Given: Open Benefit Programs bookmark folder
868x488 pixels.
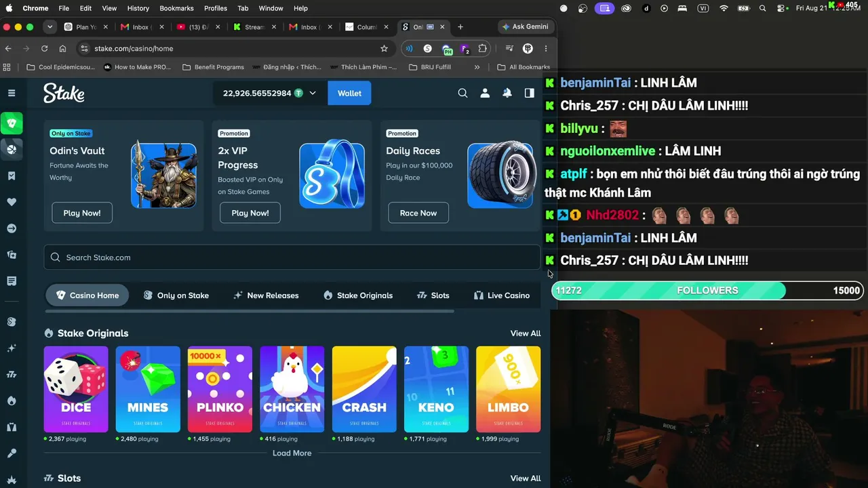Looking at the screenshot, I should [x=213, y=67].
